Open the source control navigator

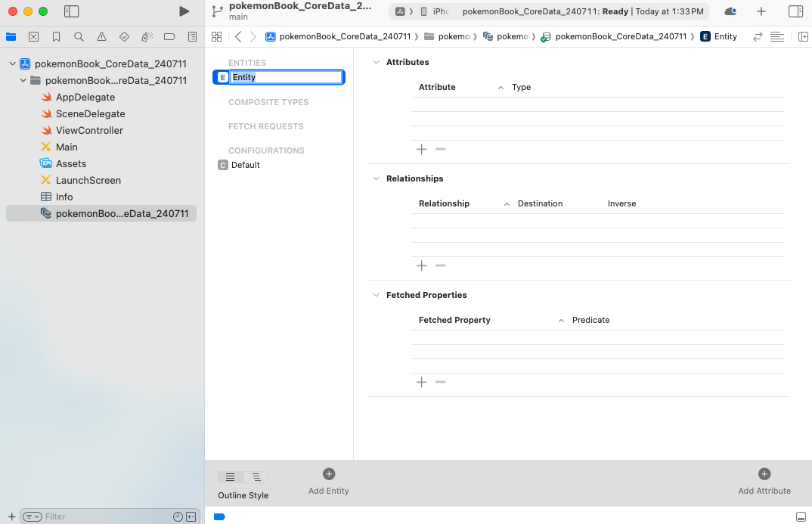click(34, 37)
